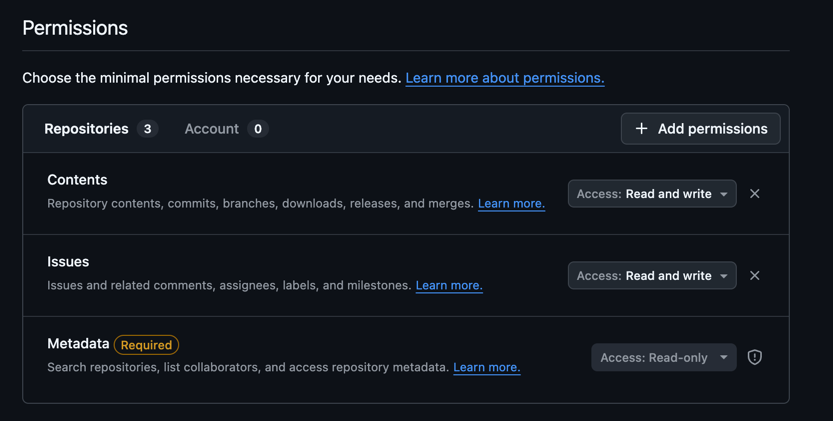The width and height of the screenshot is (833, 421).
Task: Click the Account count badge showing 0
Action: tap(258, 129)
